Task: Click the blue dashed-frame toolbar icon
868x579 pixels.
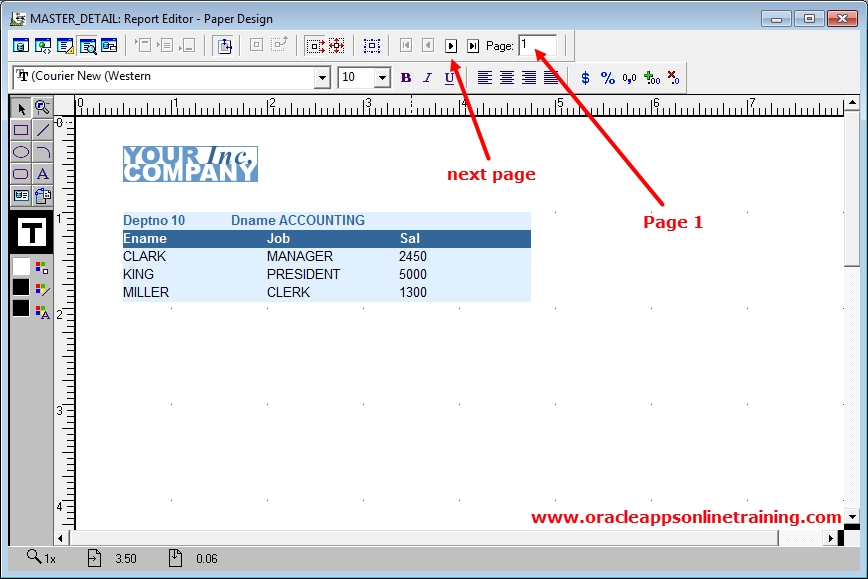Action: 372,45
